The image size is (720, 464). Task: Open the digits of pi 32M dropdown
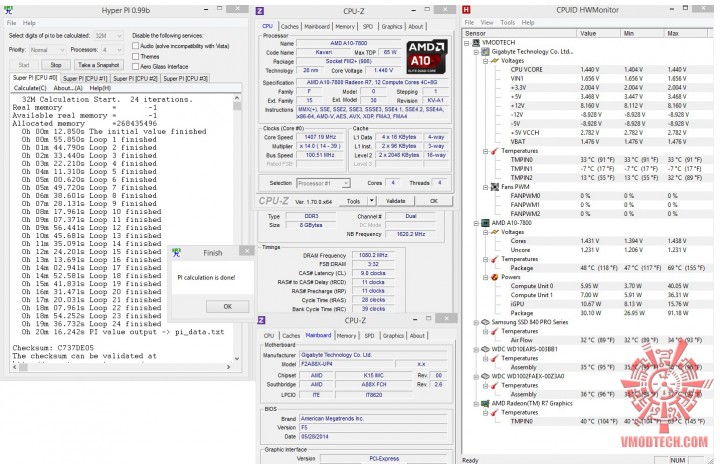coord(108,35)
